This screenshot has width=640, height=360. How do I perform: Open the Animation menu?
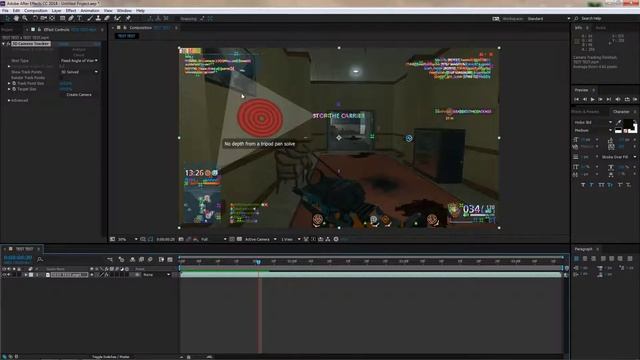[90, 11]
